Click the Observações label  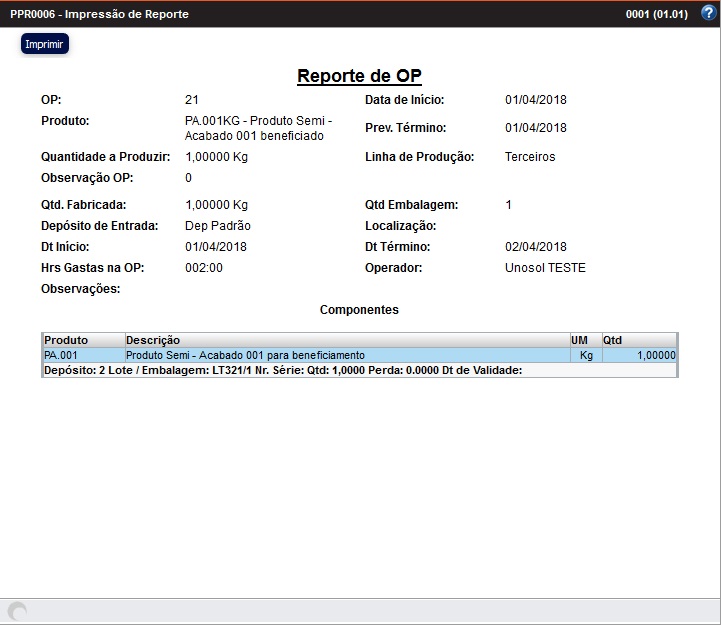tap(80, 289)
